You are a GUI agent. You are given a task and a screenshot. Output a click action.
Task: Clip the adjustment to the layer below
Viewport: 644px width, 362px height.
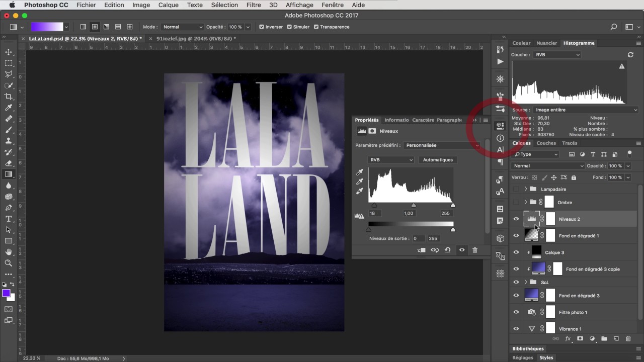point(422,250)
